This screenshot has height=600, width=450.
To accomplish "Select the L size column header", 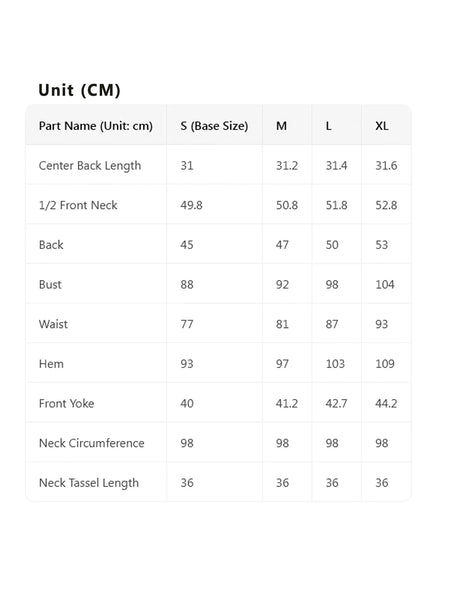I will click(x=328, y=126).
